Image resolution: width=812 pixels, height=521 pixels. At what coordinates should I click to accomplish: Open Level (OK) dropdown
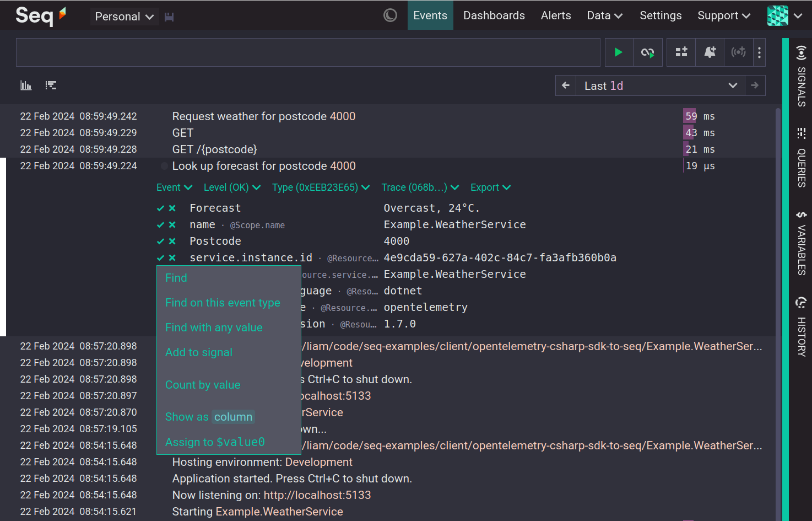[x=232, y=187]
